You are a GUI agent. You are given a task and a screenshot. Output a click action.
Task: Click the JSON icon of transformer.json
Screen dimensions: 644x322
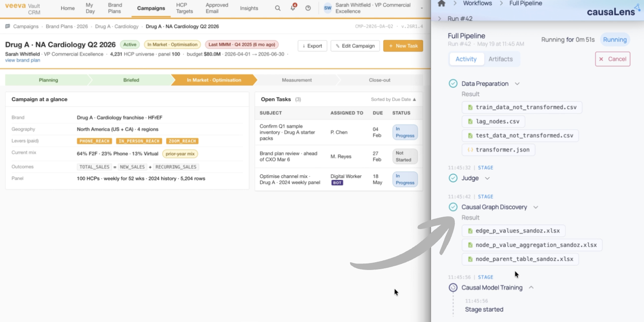point(470,150)
